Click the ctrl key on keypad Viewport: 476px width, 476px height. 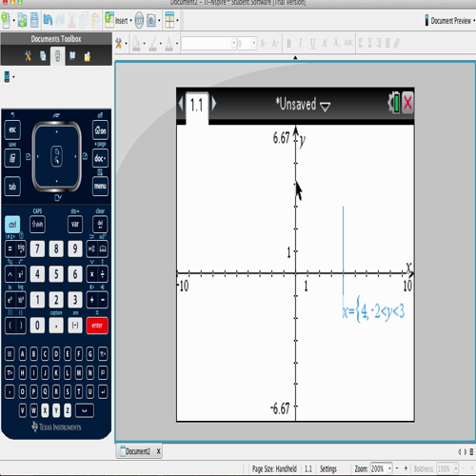pos(12,225)
